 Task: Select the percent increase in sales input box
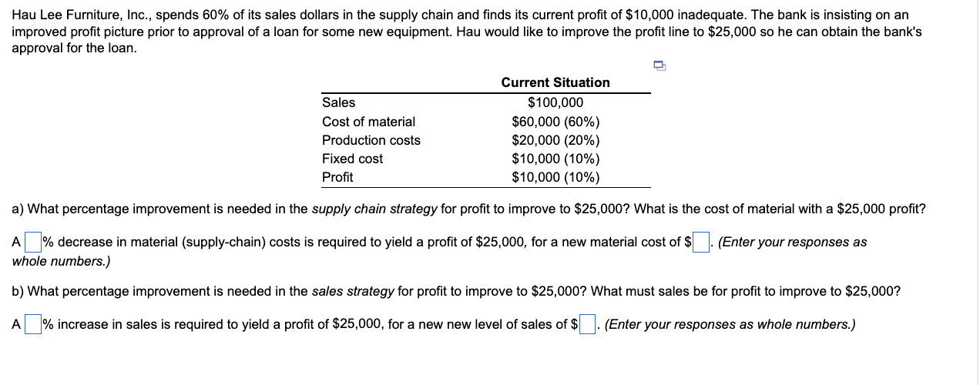click(x=32, y=325)
